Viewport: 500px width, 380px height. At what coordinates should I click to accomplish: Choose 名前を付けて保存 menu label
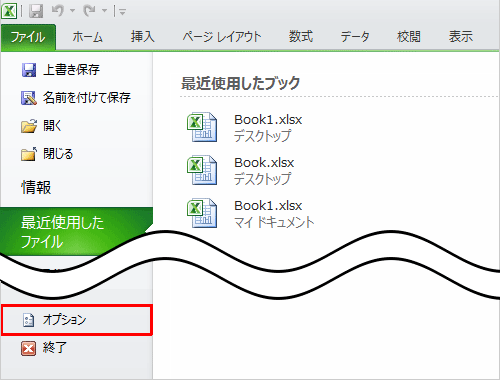pos(87,98)
